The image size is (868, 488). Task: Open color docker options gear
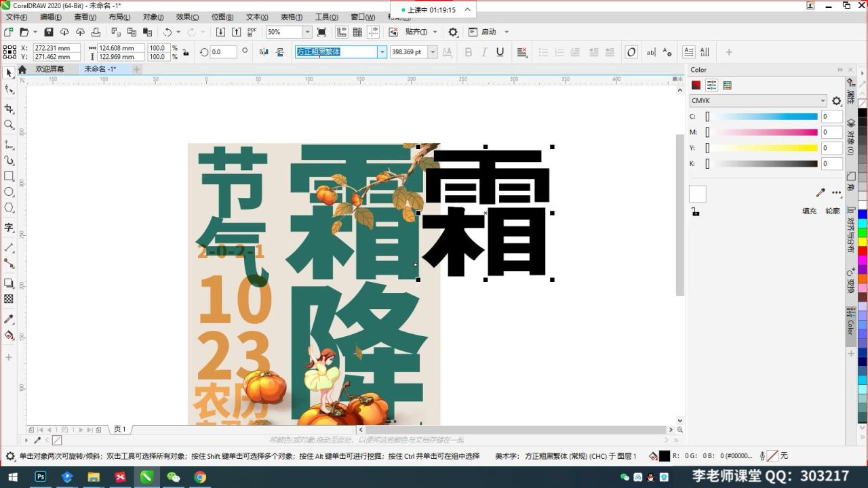[836, 101]
